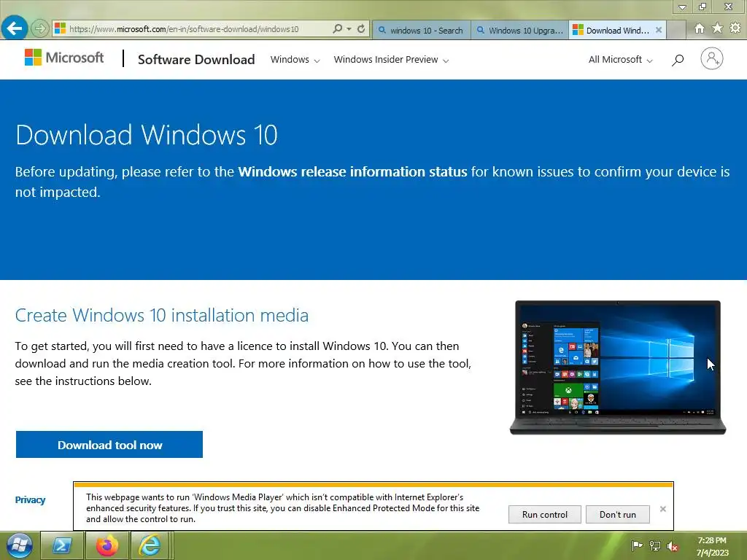Expand the address bar search dropdown arrow

pos(349,29)
